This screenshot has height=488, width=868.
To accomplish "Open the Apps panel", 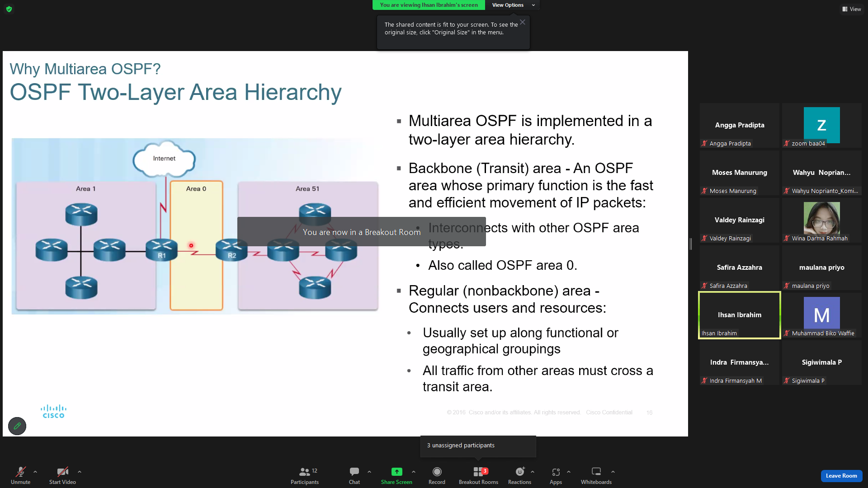I will point(556,475).
